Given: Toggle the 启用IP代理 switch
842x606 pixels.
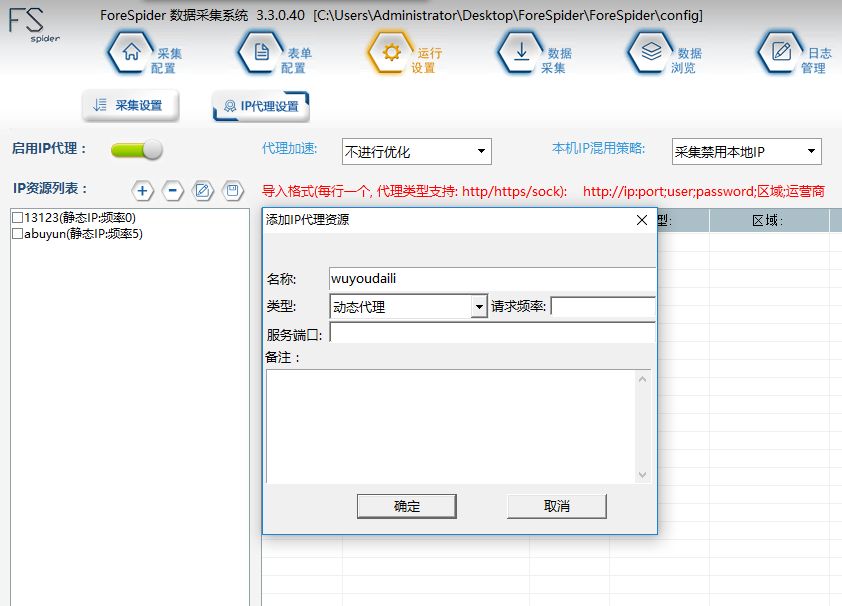Looking at the screenshot, I should click(136, 150).
